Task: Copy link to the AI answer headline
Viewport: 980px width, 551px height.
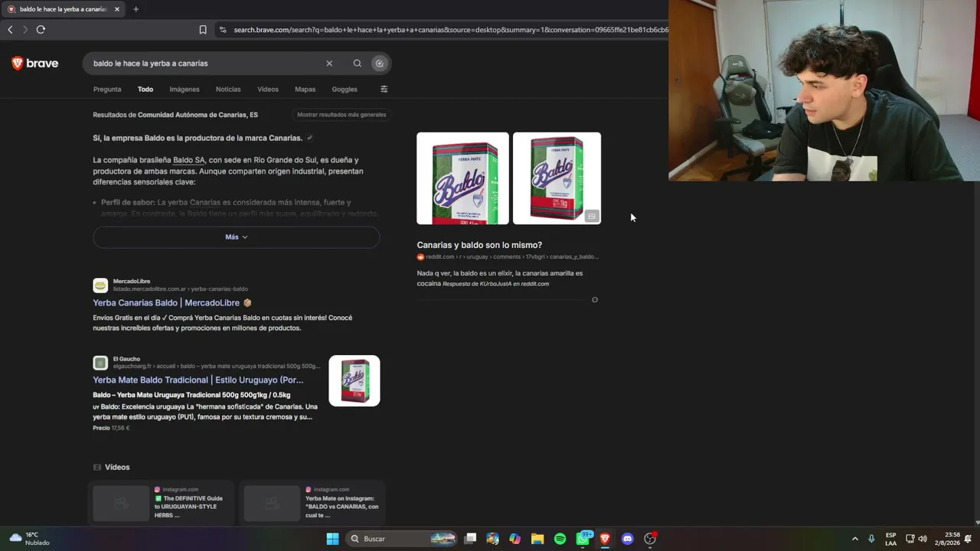Action: click(309, 138)
